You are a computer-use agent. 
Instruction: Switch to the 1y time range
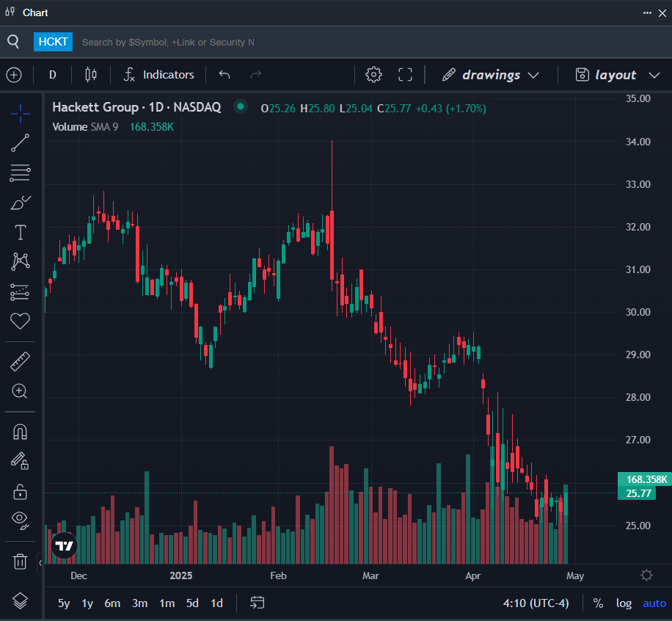[x=87, y=603]
